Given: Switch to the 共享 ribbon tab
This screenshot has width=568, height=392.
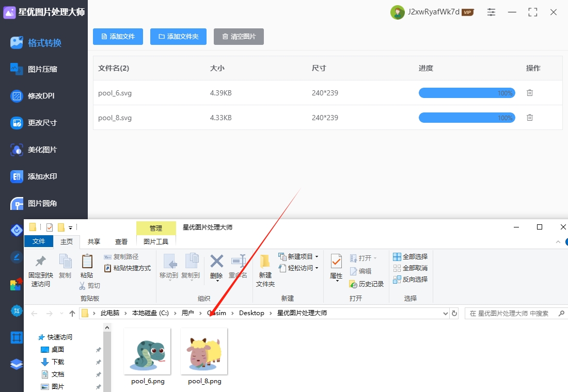Looking at the screenshot, I should 94,241.
